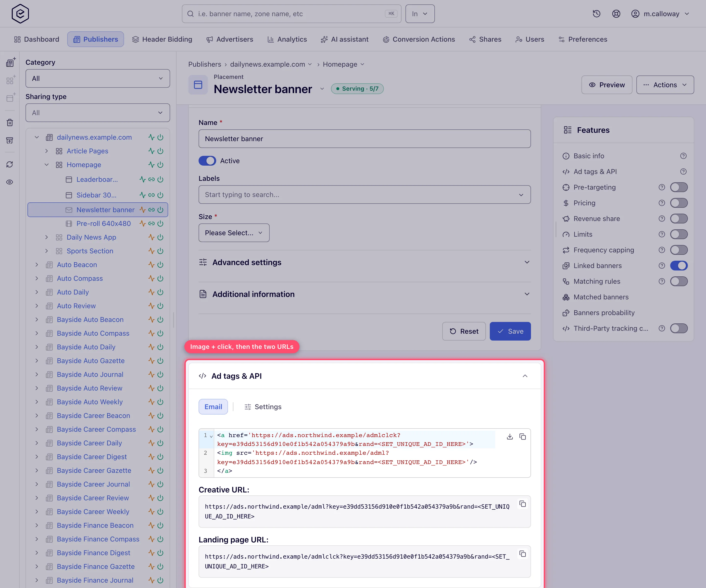
Task: Click the add publisher icon in left rail
Action: (11, 62)
